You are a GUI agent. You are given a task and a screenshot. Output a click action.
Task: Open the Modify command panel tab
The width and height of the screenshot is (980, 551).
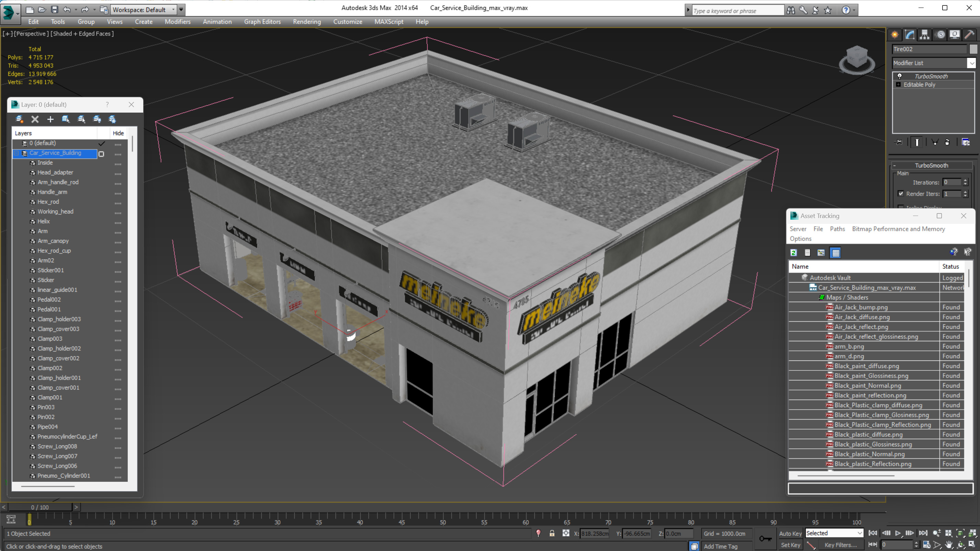(910, 35)
